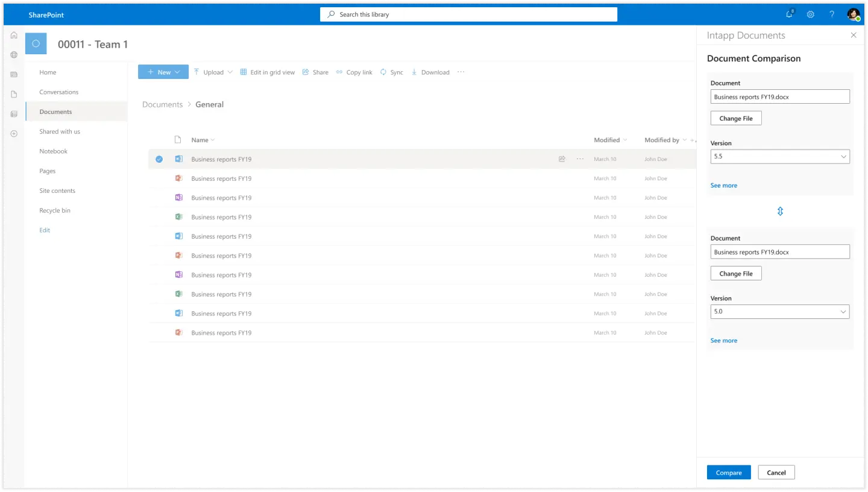This screenshot has width=868, height=492.
Task: Expand the Version dropdown showing 5.5
Action: [780, 156]
